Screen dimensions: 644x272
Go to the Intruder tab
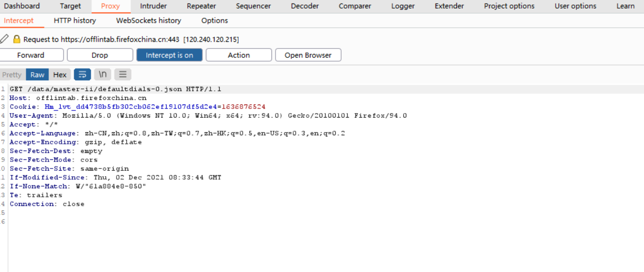153,6
